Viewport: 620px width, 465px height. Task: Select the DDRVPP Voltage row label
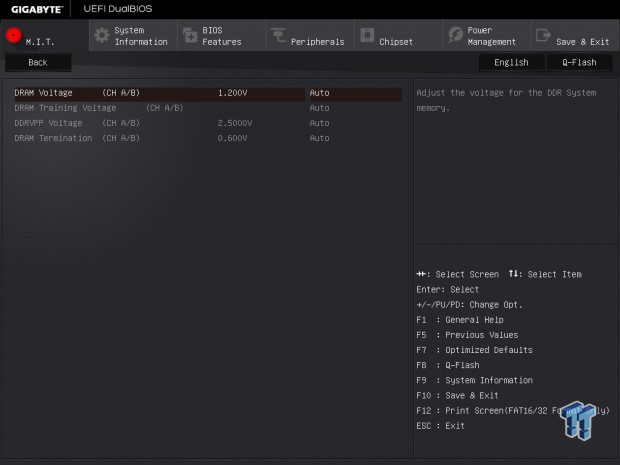[x=77, y=123]
